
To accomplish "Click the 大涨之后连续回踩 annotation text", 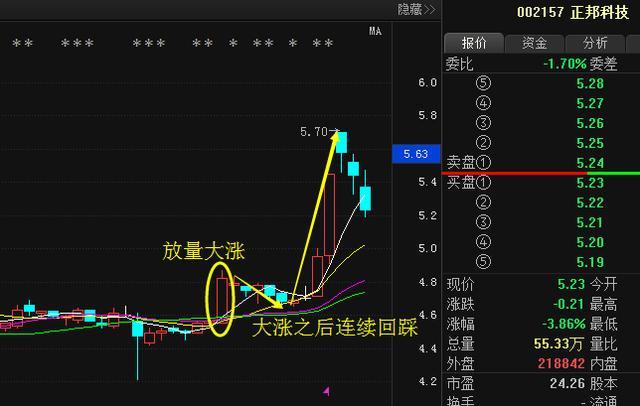I will pos(333,327).
